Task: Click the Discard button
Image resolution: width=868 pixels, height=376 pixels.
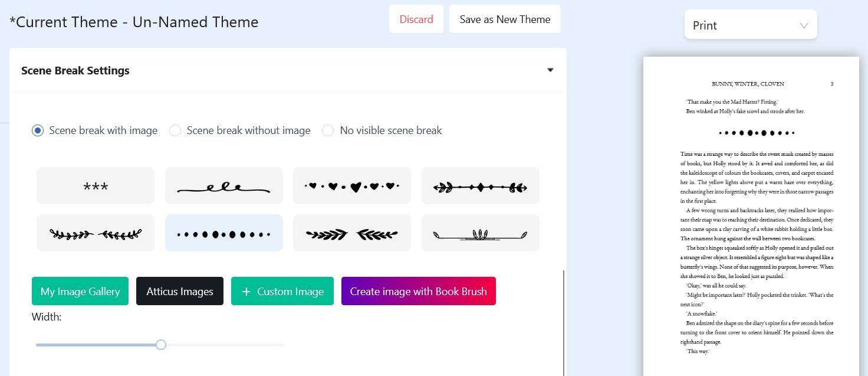Action: [416, 19]
